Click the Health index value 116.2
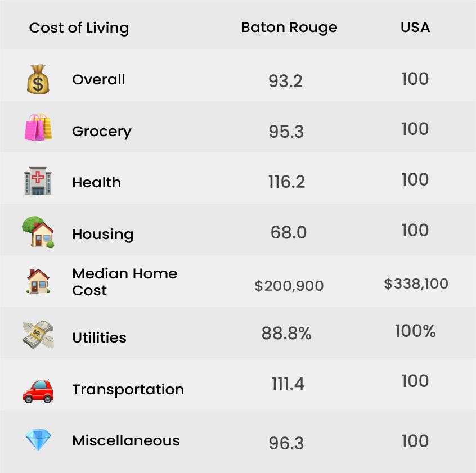This screenshot has height=473, width=476. click(x=286, y=182)
